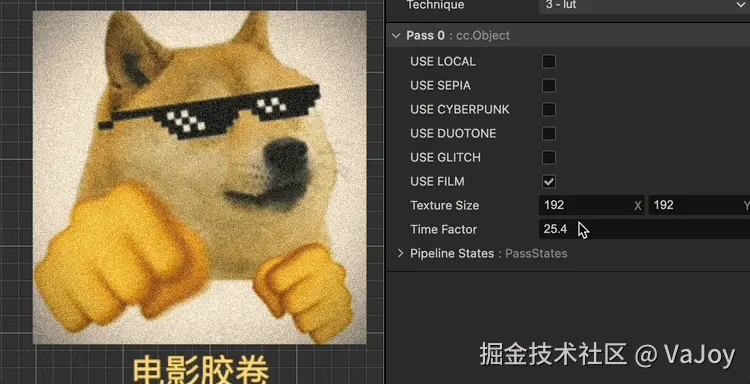750x384 pixels.
Task: Uncheck the USE FILM checkbox
Action: [549, 182]
